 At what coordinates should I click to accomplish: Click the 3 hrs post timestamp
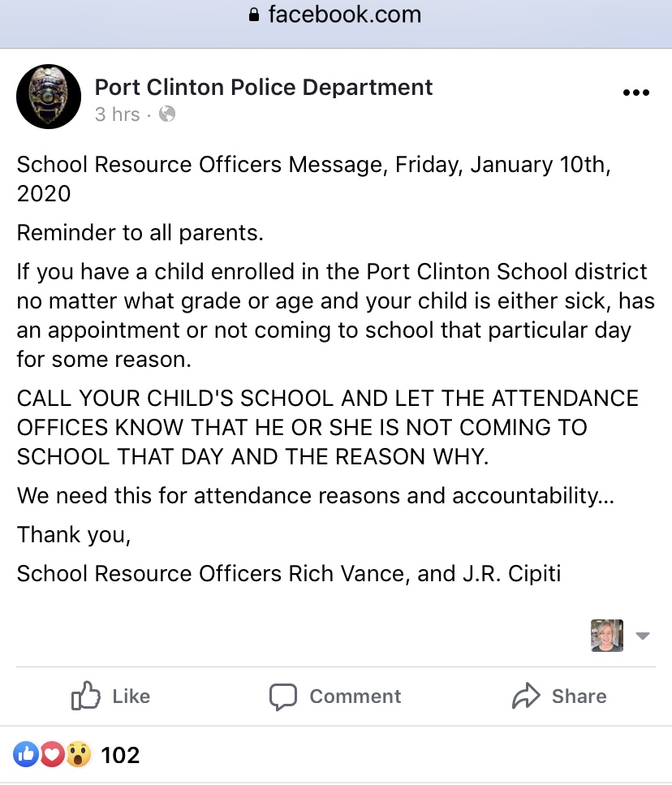(117, 114)
